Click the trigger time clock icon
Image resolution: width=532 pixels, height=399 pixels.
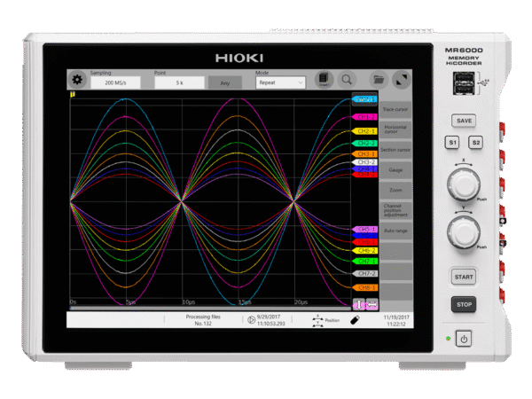coord(251,320)
